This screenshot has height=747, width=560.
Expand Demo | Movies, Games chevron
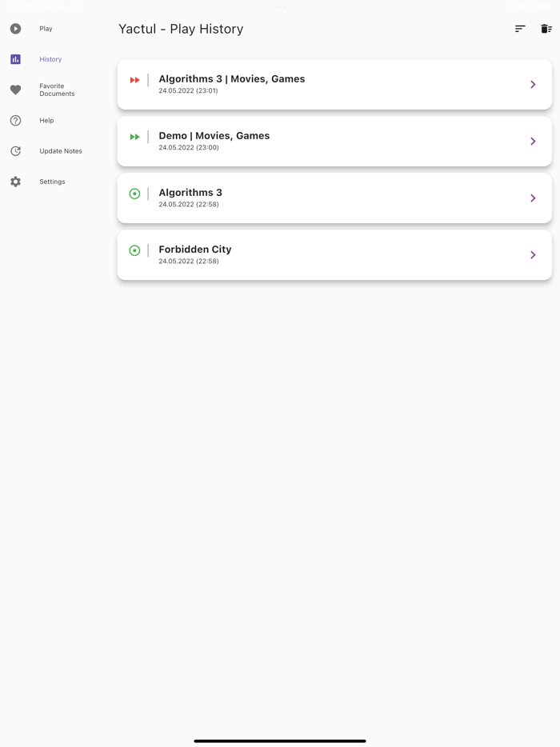(533, 141)
